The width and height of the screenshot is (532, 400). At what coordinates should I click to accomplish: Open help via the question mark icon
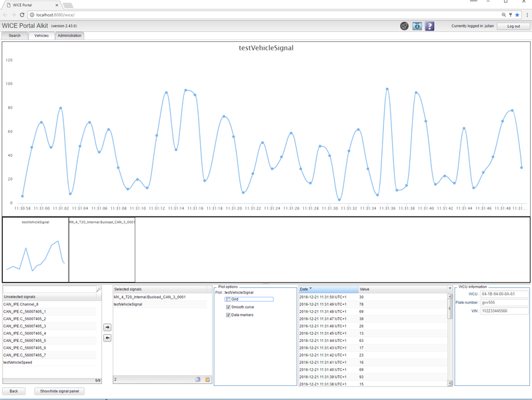click(x=429, y=26)
